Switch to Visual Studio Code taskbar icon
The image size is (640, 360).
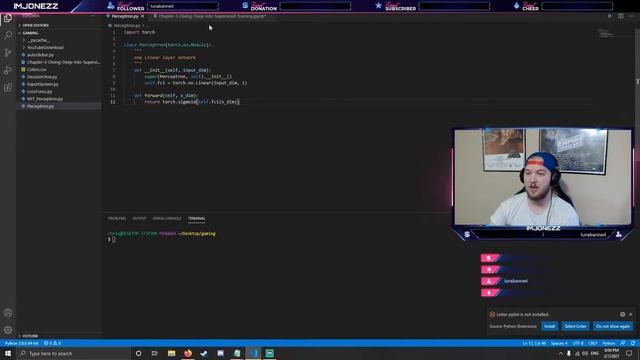point(253,353)
